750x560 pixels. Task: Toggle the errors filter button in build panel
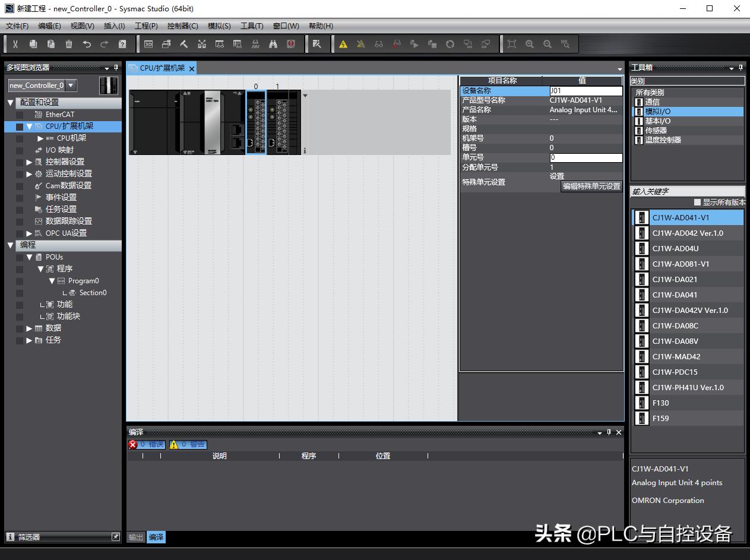click(147, 444)
